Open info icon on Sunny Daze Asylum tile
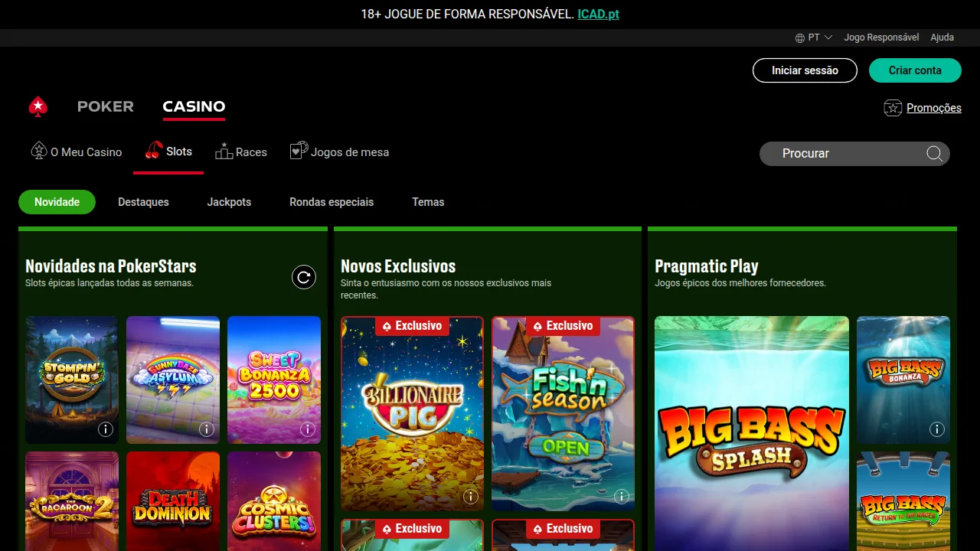This screenshot has height=551, width=980. (x=207, y=429)
